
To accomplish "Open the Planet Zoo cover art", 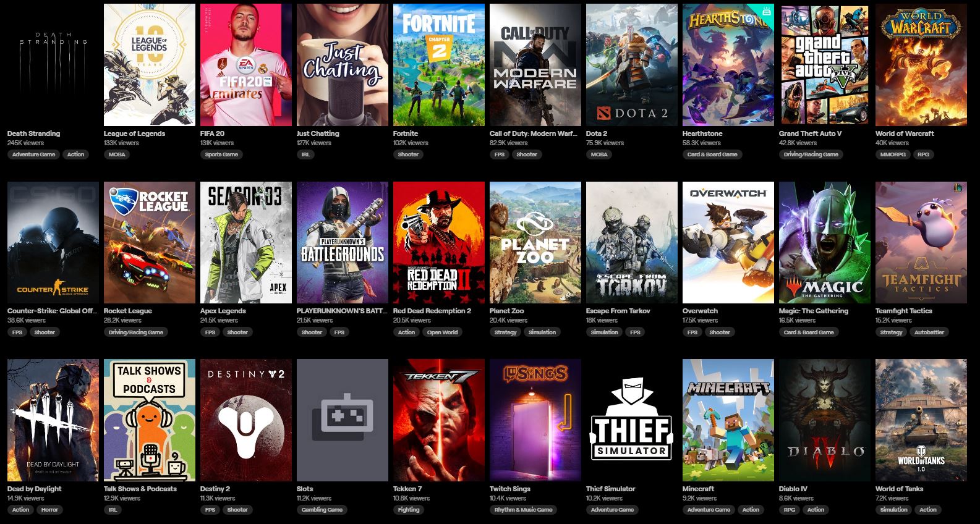I will pyautogui.click(x=535, y=242).
